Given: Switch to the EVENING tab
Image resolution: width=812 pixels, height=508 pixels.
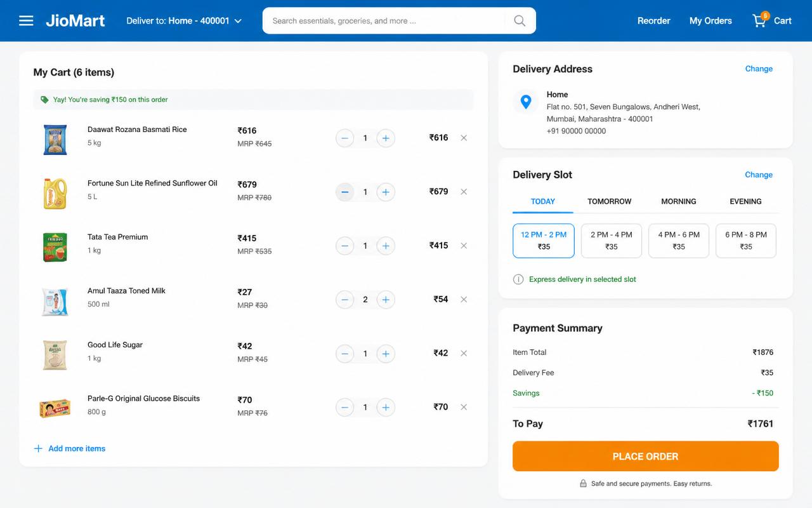Looking at the screenshot, I should (745, 201).
